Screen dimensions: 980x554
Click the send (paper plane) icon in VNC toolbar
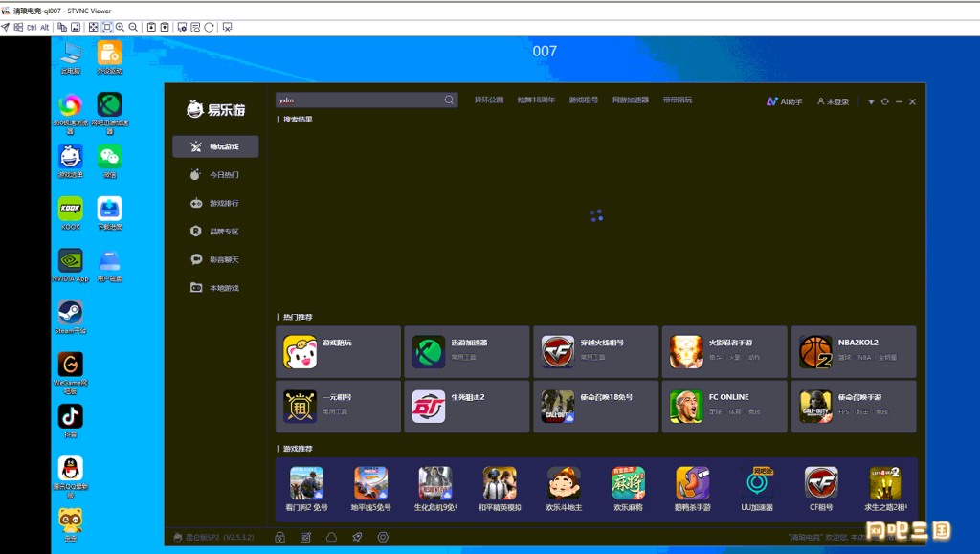pos(5,28)
